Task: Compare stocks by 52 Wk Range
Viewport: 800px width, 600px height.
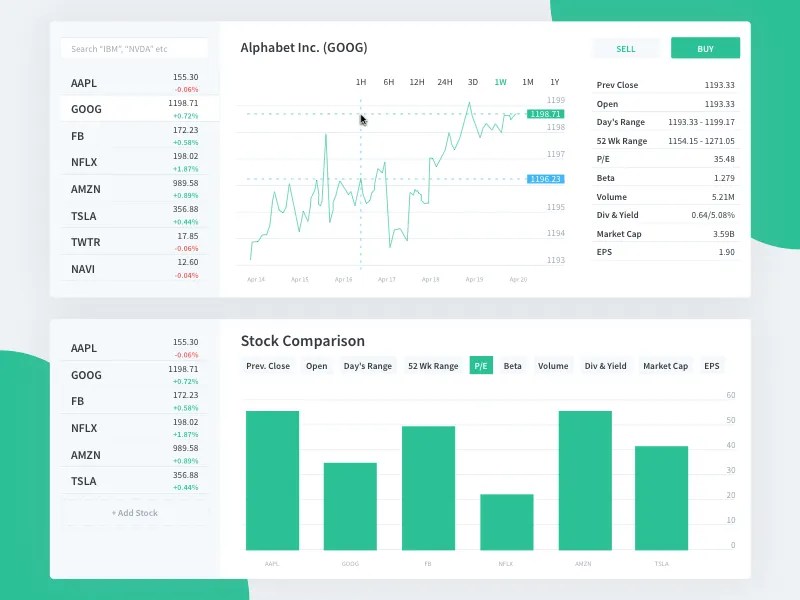Action: tap(433, 366)
